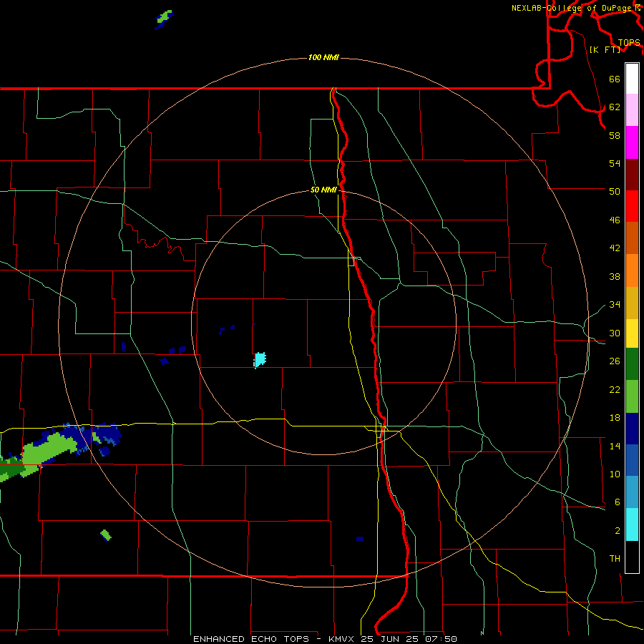Click the small green echo near the top-left corner
This screenshot has width=644, height=644.
[165, 17]
